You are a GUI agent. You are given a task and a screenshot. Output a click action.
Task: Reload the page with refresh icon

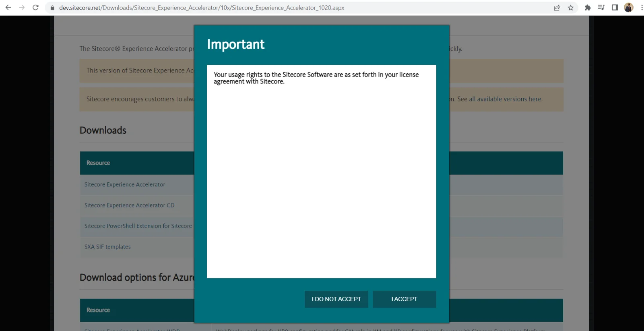click(35, 8)
